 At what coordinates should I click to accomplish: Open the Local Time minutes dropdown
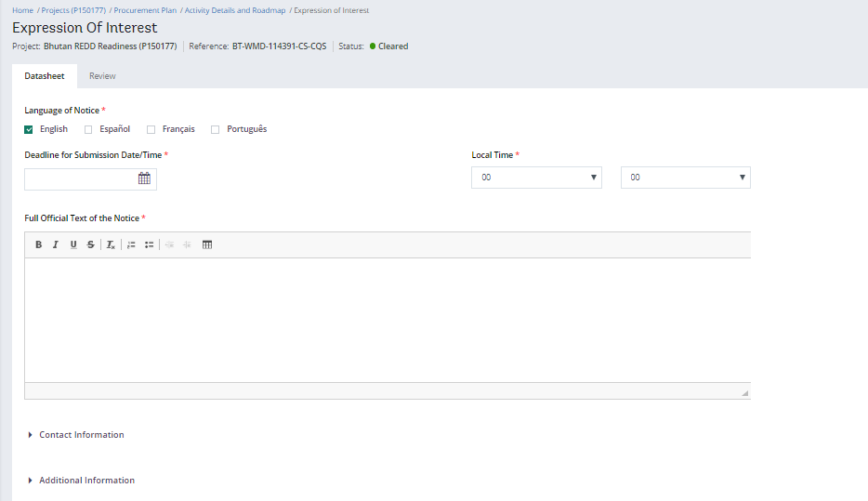pos(685,178)
